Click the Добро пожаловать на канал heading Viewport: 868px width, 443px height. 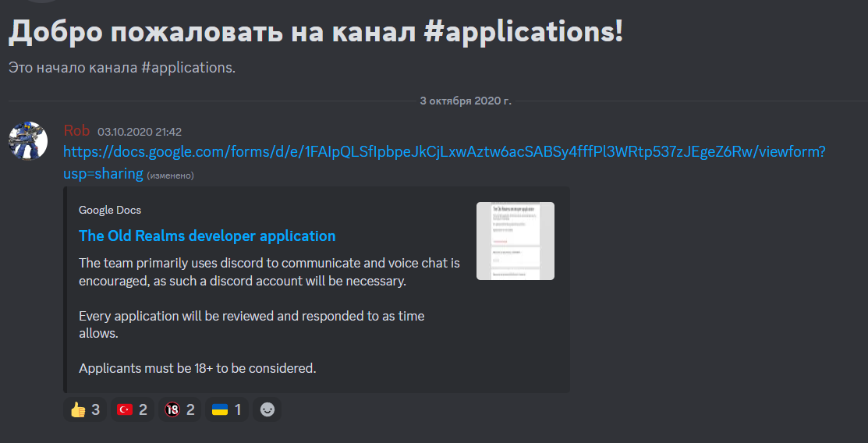[x=316, y=33]
